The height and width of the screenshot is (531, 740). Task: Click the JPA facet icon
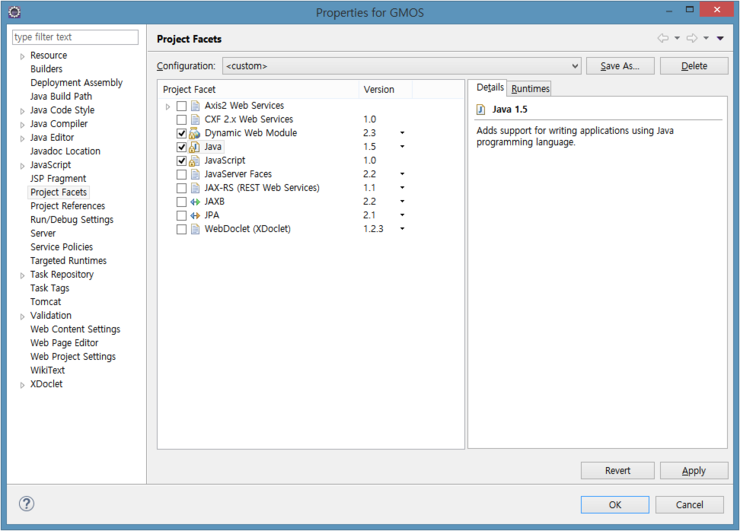click(x=195, y=215)
